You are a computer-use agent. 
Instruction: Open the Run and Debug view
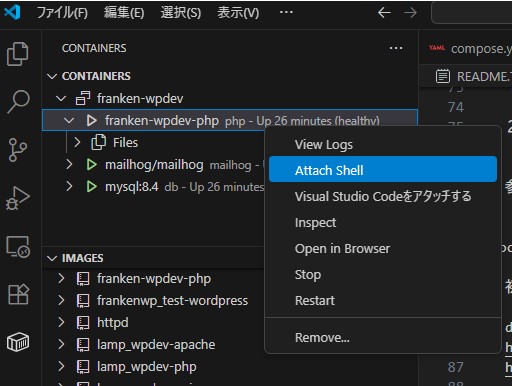18,198
